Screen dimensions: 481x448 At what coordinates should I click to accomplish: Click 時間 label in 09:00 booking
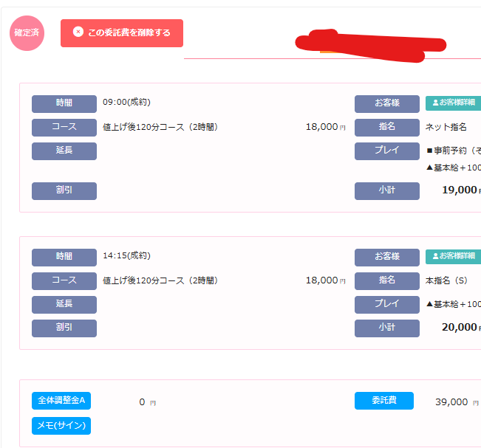tap(64, 103)
